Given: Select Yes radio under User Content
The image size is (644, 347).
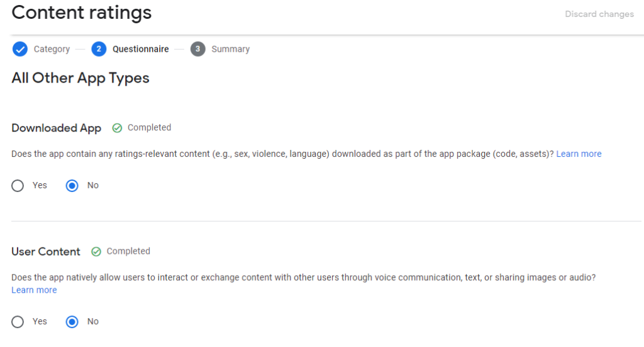Looking at the screenshot, I should (18, 322).
